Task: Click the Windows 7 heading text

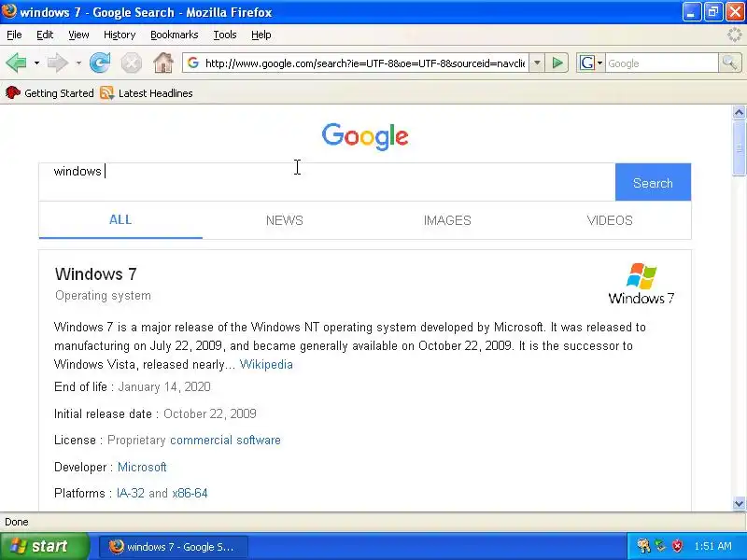Action: pos(96,273)
